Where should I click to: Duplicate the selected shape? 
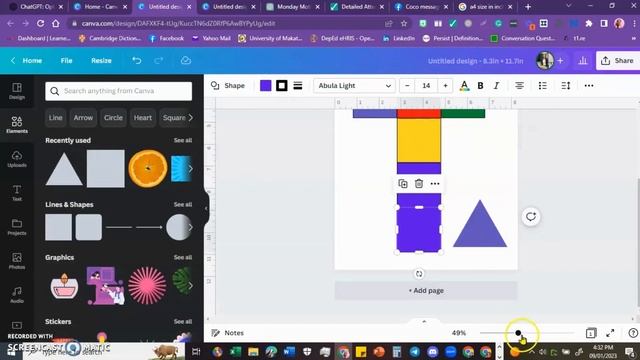point(402,184)
